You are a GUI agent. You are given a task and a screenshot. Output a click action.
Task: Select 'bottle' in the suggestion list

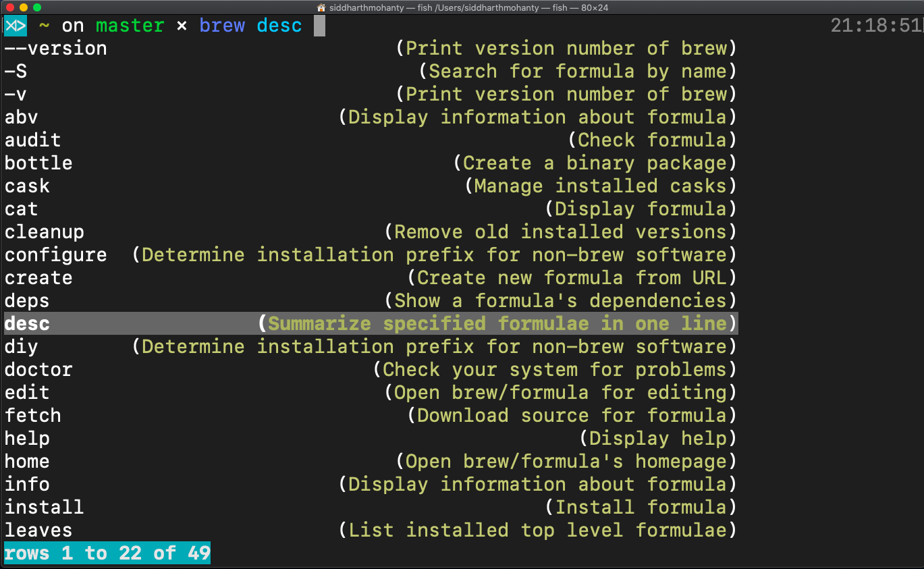38,163
